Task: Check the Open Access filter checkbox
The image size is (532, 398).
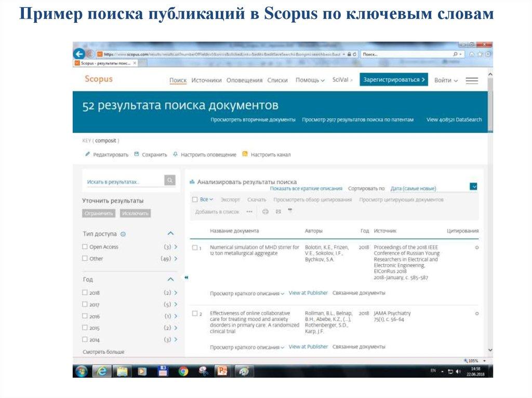Action: (x=85, y=247)
